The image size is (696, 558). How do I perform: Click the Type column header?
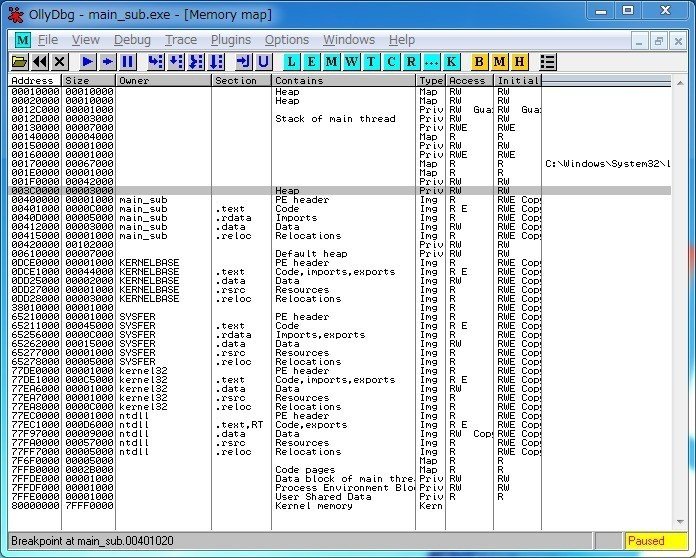pyautogui.click(x=431, y=81)
